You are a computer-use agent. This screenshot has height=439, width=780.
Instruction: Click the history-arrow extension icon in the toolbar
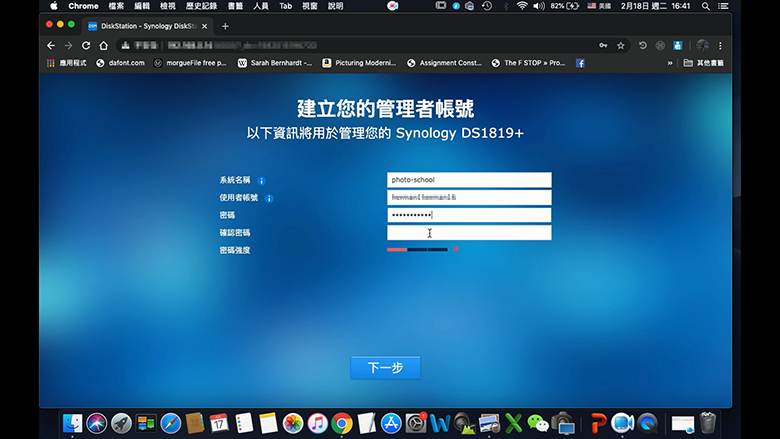click(x=643, y=46)
